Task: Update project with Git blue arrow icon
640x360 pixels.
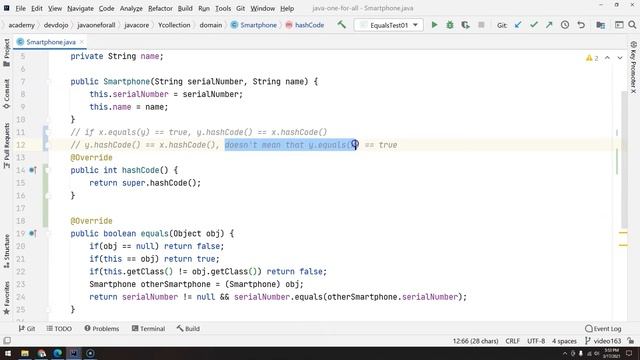Action: point(518,25)
